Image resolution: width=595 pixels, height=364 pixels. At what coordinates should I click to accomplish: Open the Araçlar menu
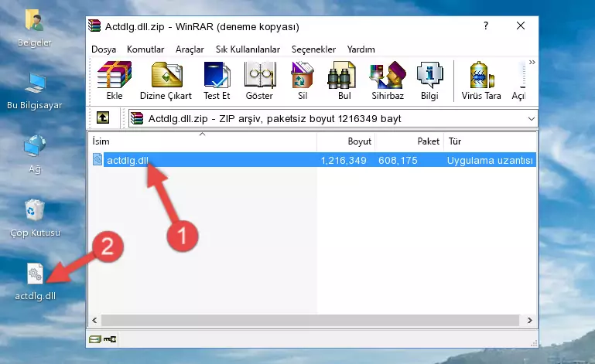190,49
